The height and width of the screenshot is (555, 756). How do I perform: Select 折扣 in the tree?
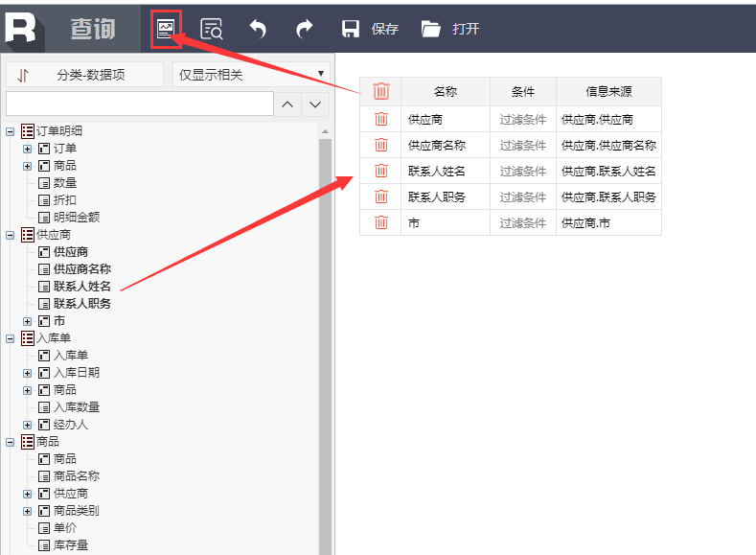65,200
